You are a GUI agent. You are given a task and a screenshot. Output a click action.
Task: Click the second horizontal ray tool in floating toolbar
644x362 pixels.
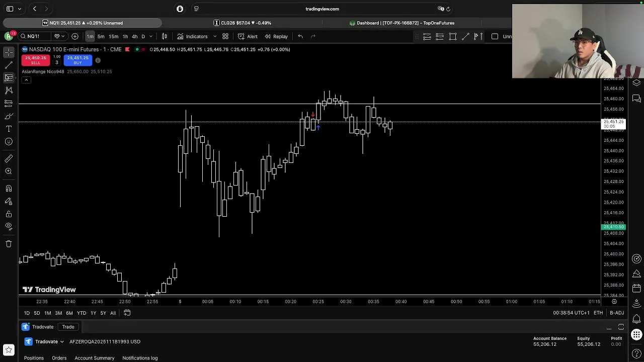[x=440, y=36]
